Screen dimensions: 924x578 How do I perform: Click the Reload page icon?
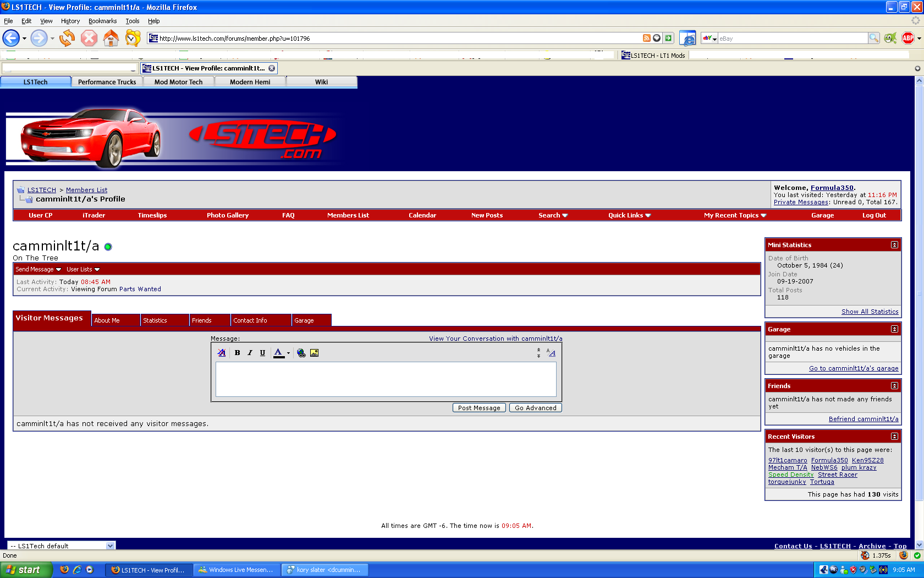pos(67,38)
